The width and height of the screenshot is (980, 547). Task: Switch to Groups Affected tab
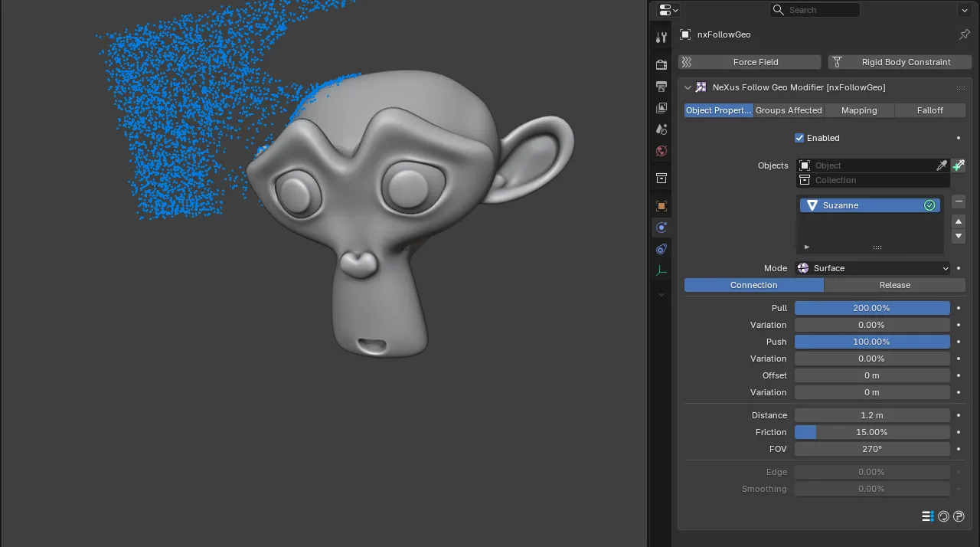tap(789, 110)
